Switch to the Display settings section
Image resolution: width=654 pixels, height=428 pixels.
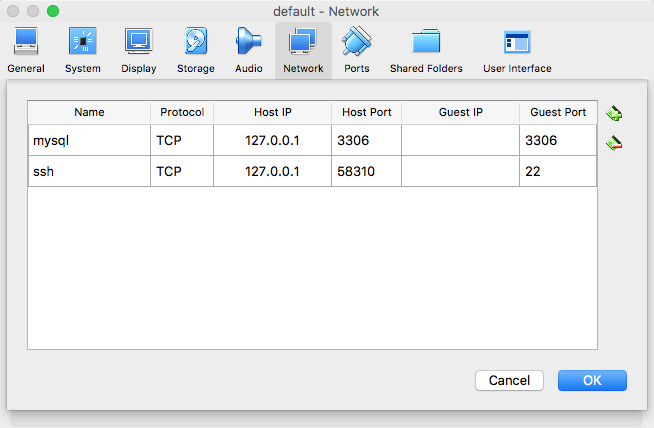click(138, 50)
